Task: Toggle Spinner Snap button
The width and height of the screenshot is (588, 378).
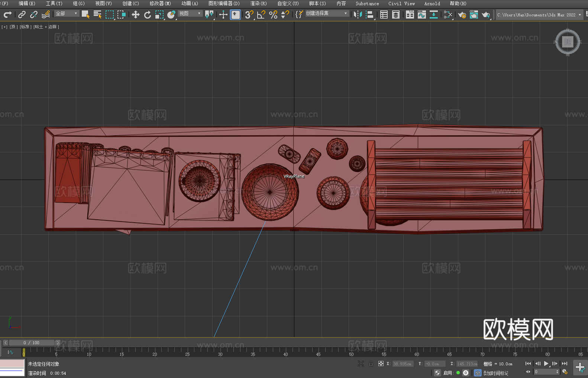Action: [285, 14]
